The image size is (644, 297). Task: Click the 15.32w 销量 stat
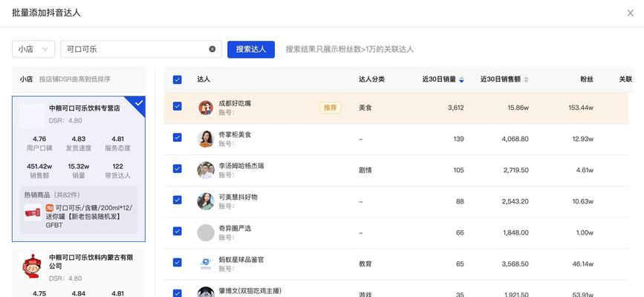click(x=79, y=171)
